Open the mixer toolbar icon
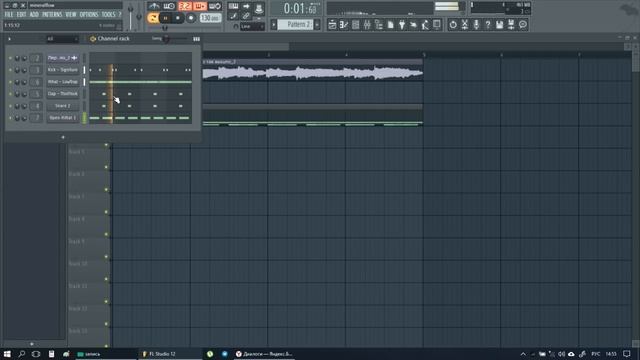Image resolution: width=640 pixels, height=360 pixels. (367, 25)
